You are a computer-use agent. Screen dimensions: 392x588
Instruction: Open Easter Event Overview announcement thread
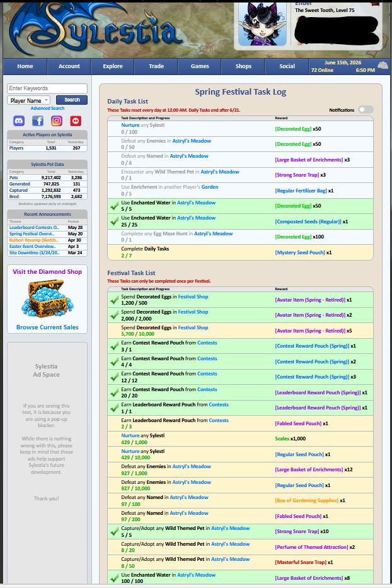coord(32,247)
